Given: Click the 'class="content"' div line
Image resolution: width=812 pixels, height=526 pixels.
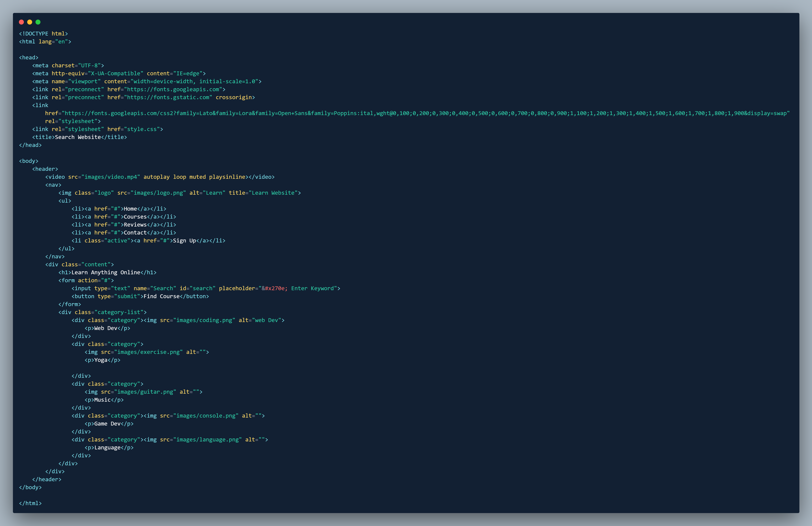Looking at the screenshot, I should tap(80, 264).
